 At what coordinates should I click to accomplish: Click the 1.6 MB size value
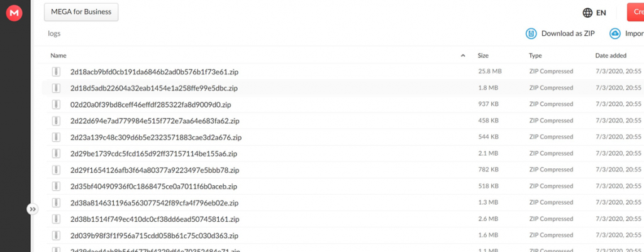(488, 235)
